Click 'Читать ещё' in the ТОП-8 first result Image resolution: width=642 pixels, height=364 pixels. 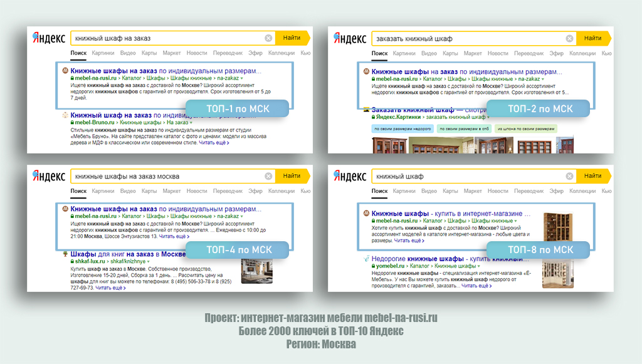tap(409, 241)
